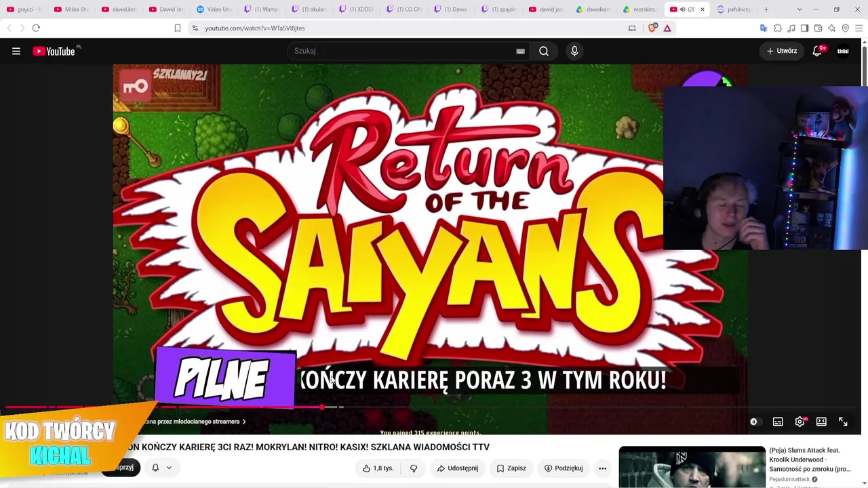
Task: Dislike the video
Action: tap(414, 468)
